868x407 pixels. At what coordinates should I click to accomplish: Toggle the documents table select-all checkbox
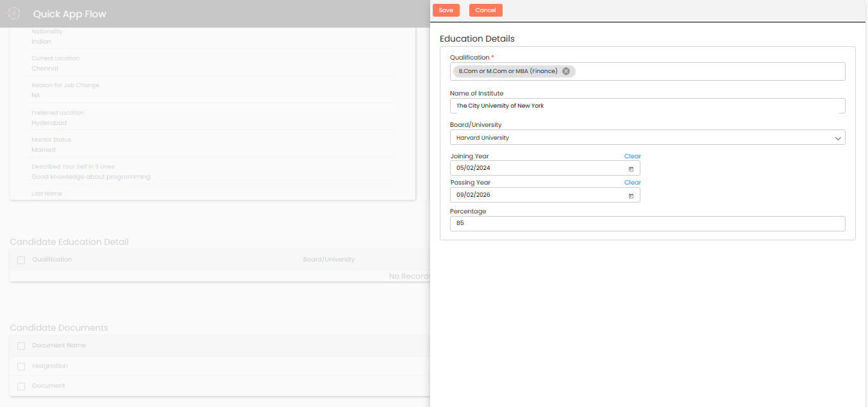pyautogui.click(x=21, y=346)
